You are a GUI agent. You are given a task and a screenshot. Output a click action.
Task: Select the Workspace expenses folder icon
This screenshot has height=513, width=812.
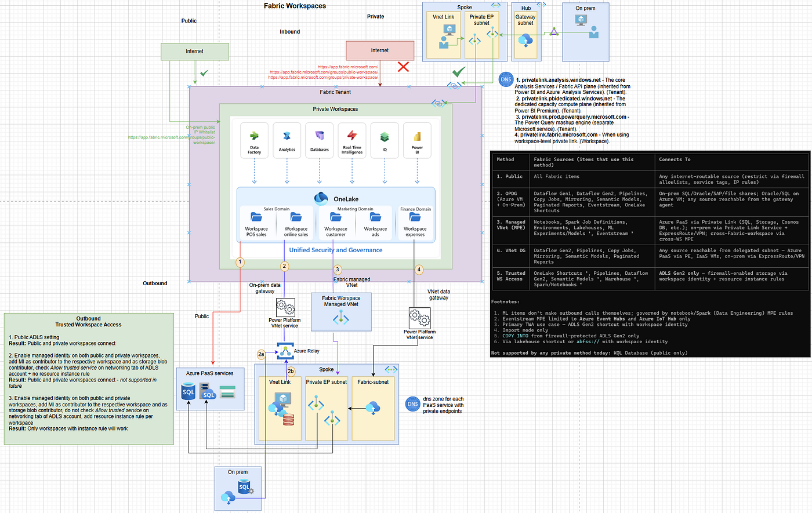tap(415, 217)
